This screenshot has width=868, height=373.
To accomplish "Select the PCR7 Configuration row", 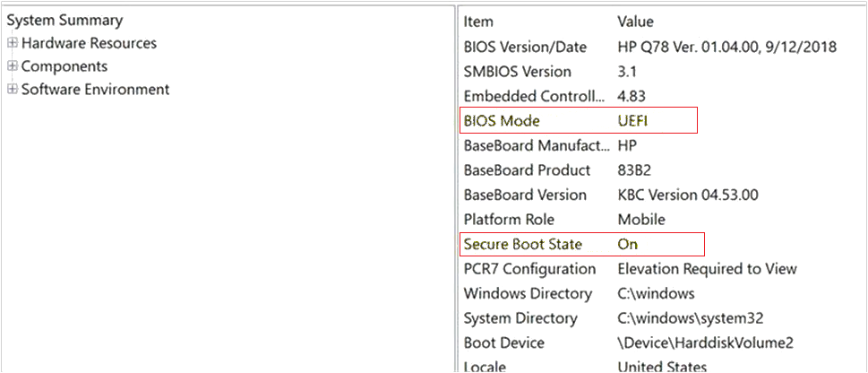I will coord(529,269).
